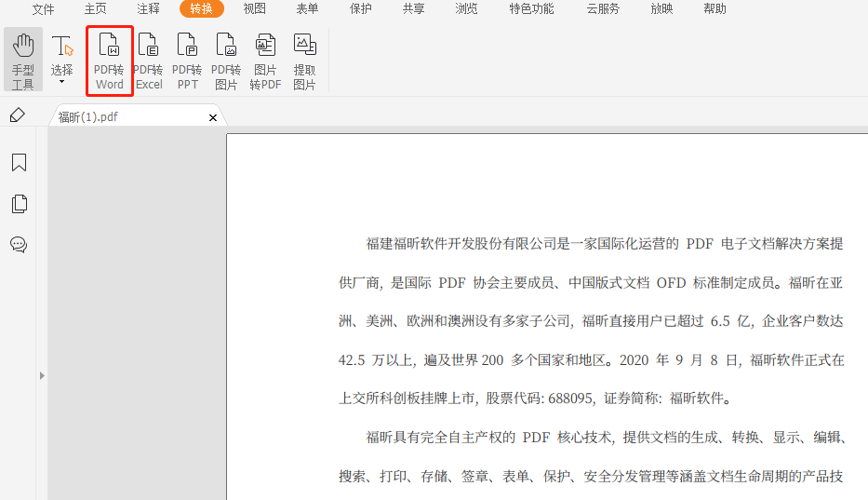The image size is (868, 500).
Task: Open the 文件 menu
Action: [43, 9]
